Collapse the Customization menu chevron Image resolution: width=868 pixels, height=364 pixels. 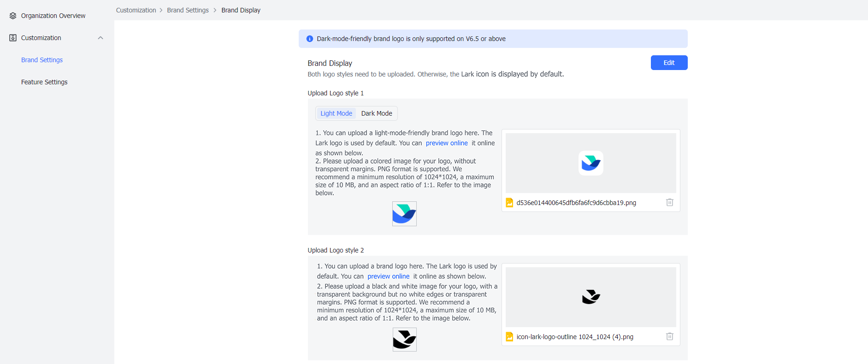[100, 38]
